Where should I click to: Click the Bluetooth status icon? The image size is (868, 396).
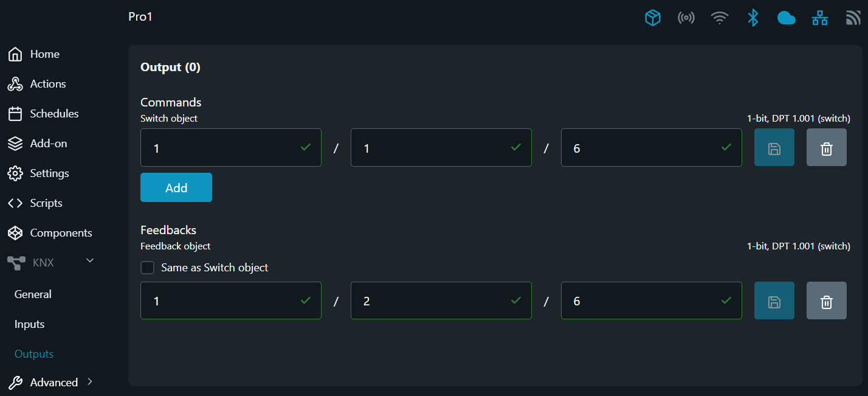coord(753,18)
